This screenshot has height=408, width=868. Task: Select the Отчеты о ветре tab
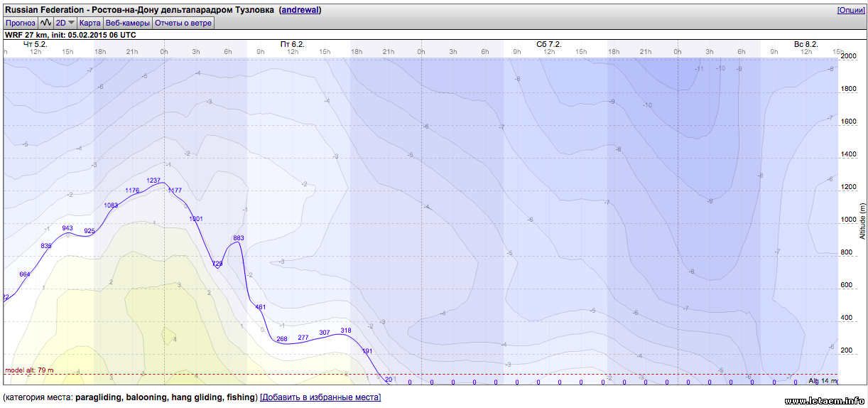[x=183, y=23]
